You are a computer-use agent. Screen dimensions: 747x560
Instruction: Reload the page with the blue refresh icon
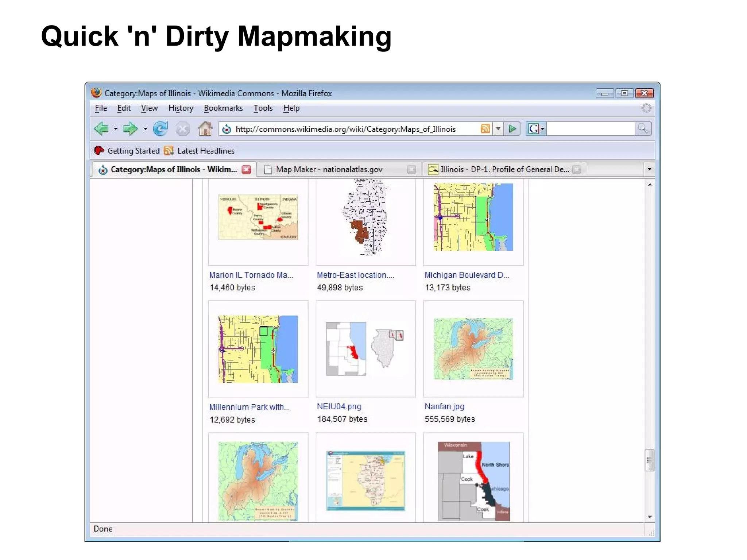click(x=160, y=129)
